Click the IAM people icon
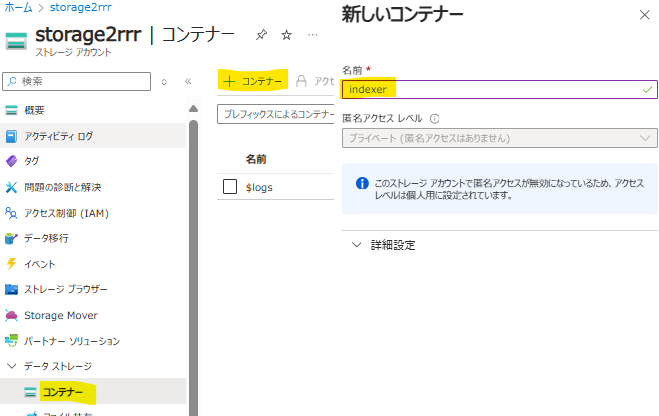The height and width of the screenshot is (416, 659). pyautogui.click(x=11, y=213)
